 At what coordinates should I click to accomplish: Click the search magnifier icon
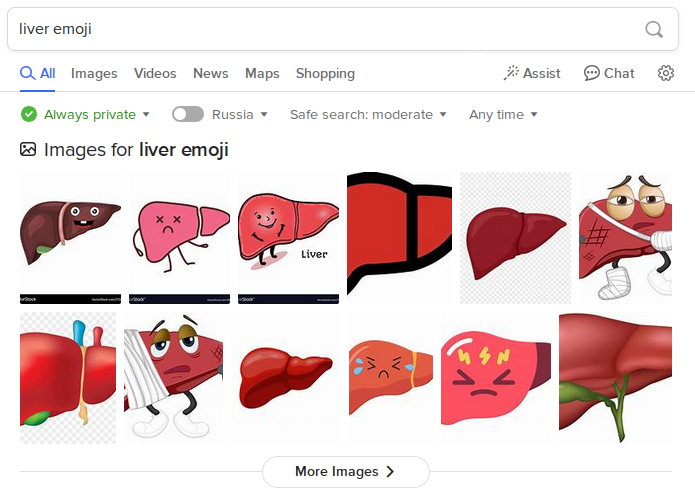(654, 29)
